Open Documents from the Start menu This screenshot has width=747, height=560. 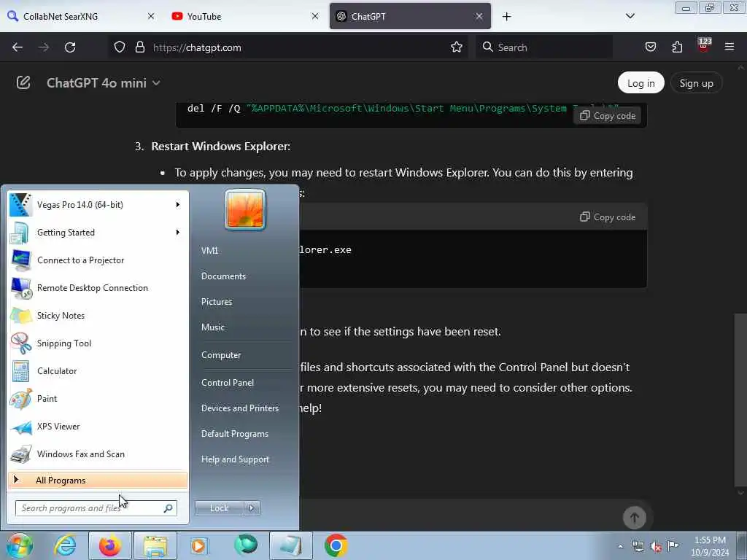pyautogui.click(x=223, y=276)
